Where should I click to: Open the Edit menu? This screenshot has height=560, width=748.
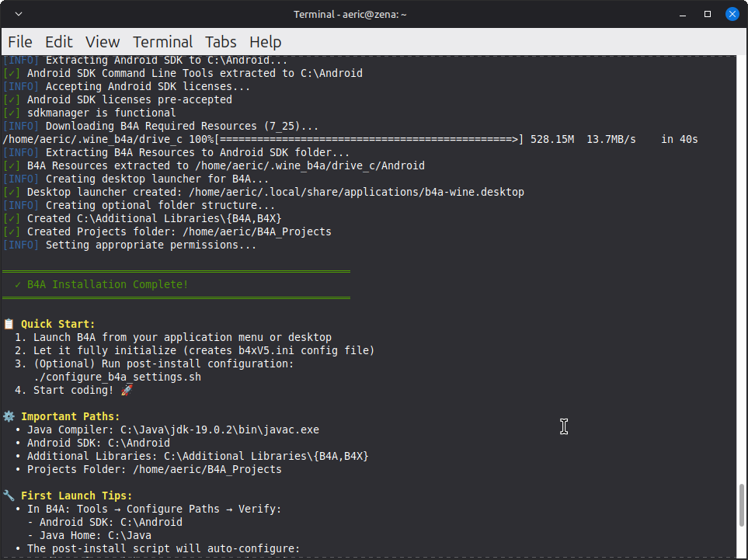coord(59,42)
